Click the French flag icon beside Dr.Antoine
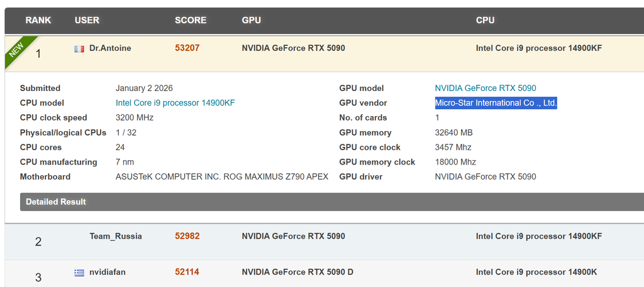The height and width of the screenshot is (287, 644). [x=79, y=48]
